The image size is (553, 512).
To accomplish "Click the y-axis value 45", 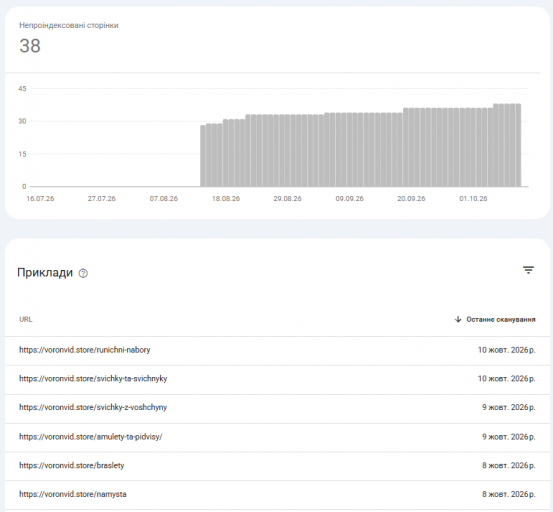I will 22,89.
